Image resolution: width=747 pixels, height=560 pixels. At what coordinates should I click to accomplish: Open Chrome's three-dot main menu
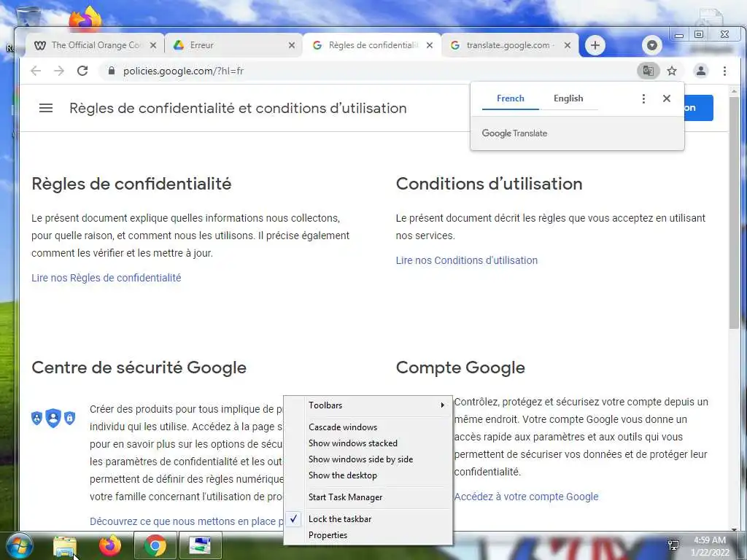[724, 71]
